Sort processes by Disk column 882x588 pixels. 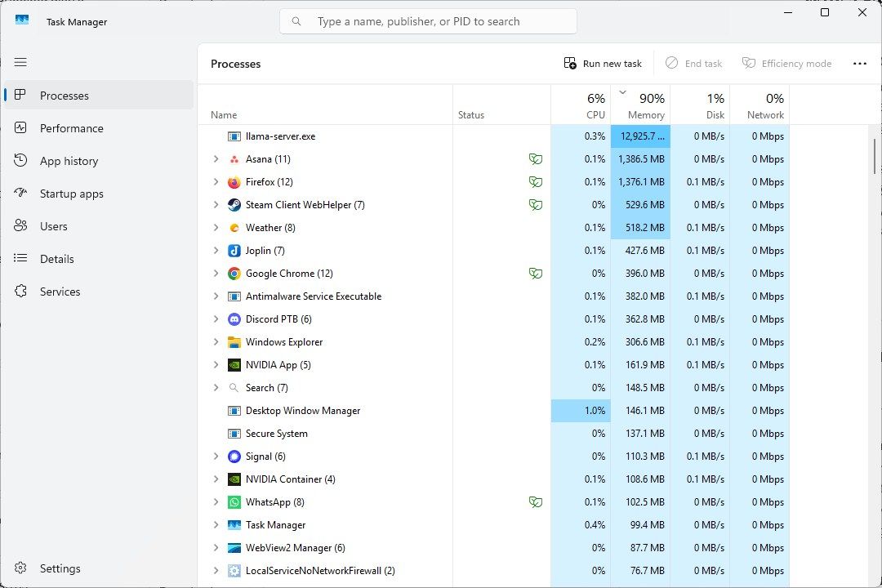(x=700, y=105)
